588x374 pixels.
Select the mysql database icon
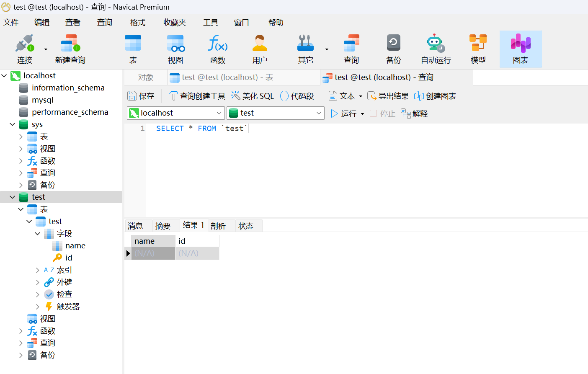pos(24,100)
